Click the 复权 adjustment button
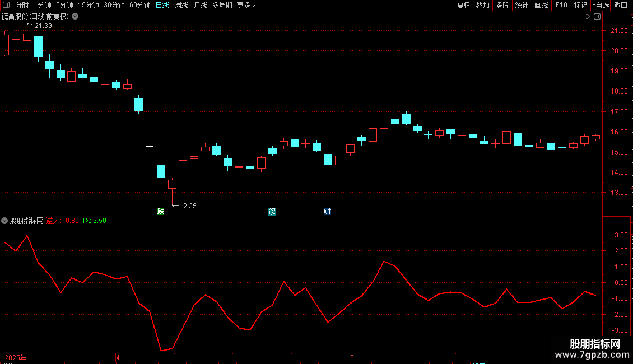Image resolution: width=633 pixels, height=364 pixels. click(x=463, y=5)
